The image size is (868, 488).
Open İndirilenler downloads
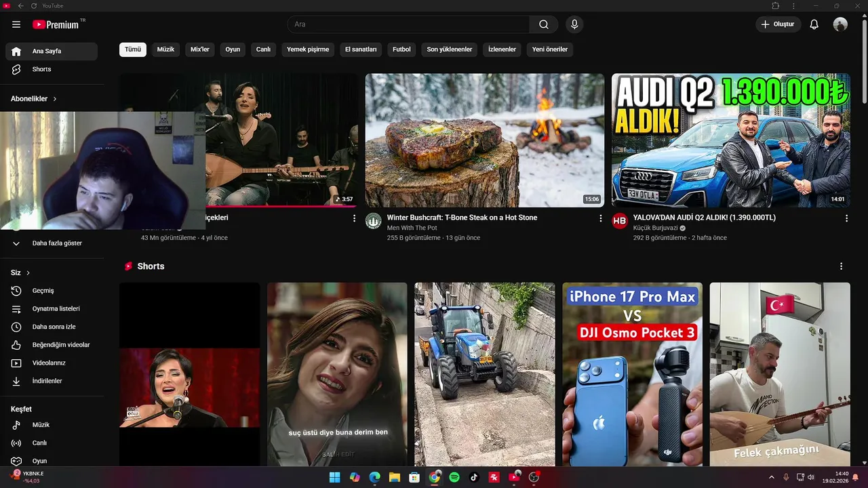click(52, 381)
